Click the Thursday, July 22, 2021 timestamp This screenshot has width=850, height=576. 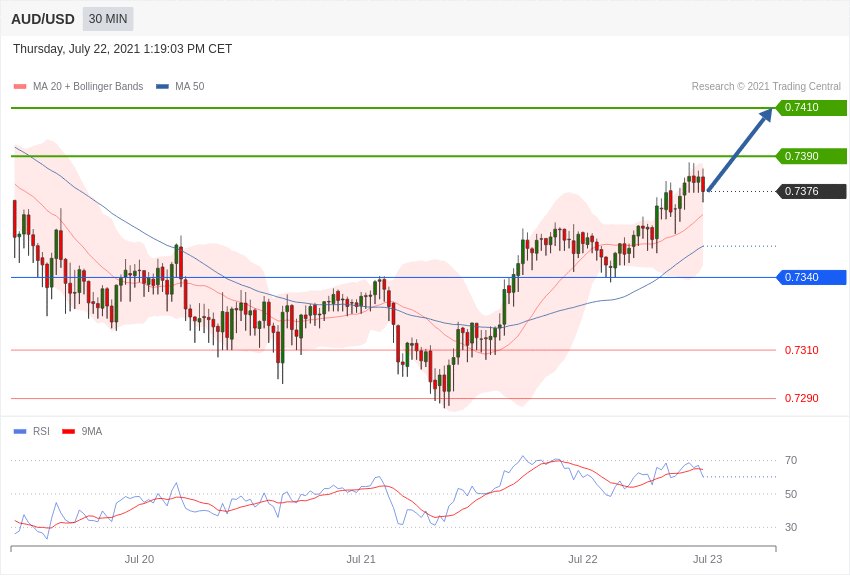[x=123, y=49]
